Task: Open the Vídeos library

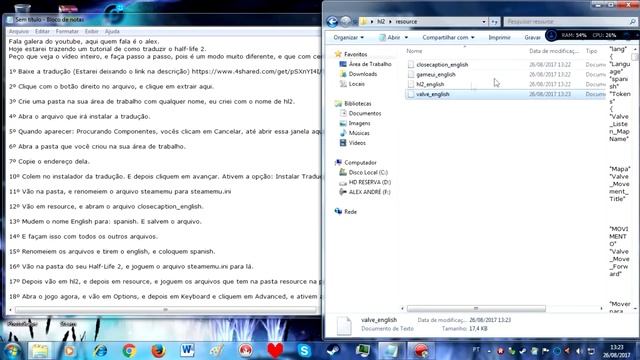Action: [357, 143]
